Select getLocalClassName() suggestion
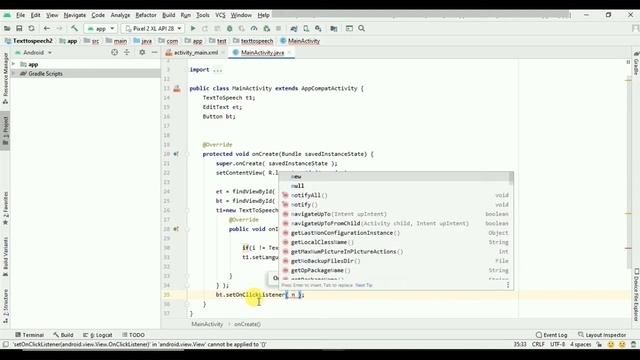 coord(395,242)
